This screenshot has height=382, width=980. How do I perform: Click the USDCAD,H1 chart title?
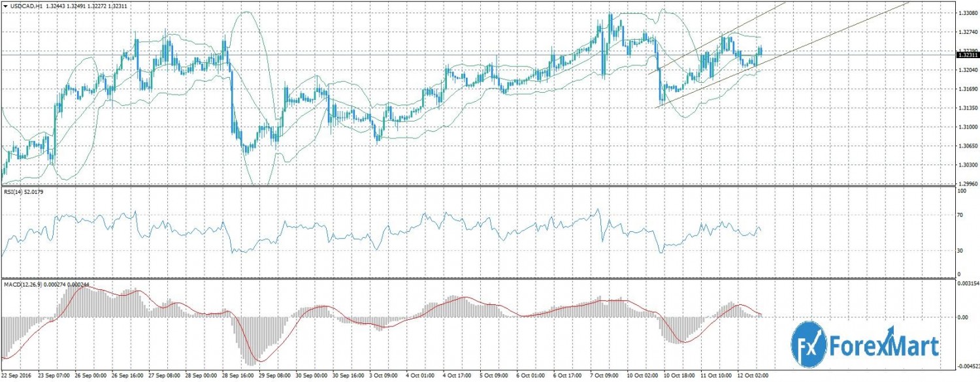pyautogui.click(x=25, y=6)
